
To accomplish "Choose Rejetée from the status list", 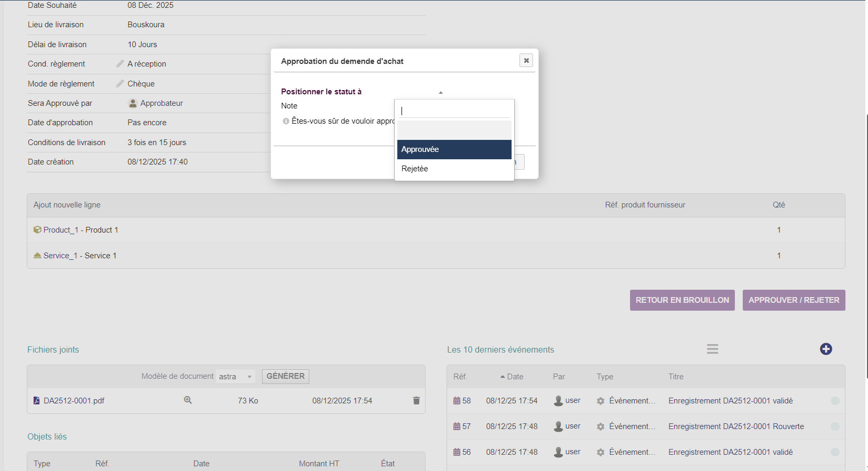I will click(x=454, y=169).
